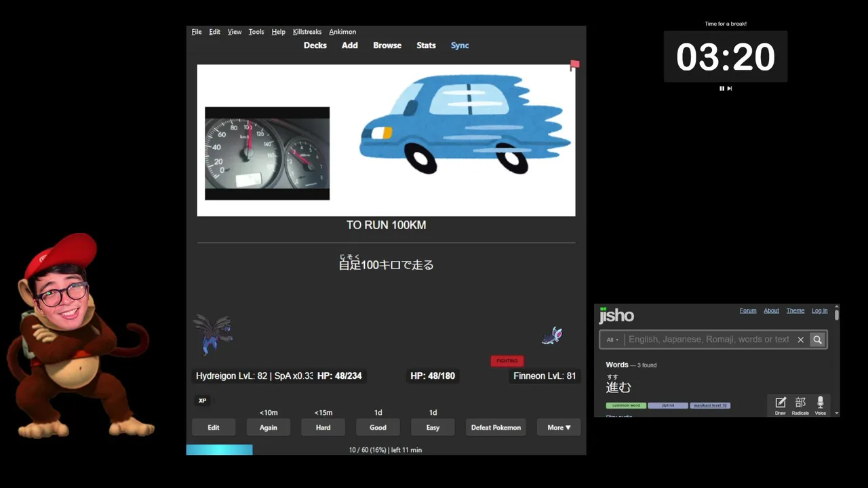Click the 'TO RUN 100KM' card text
This screenshot has width=868, height=488.
tap(386, 225)
